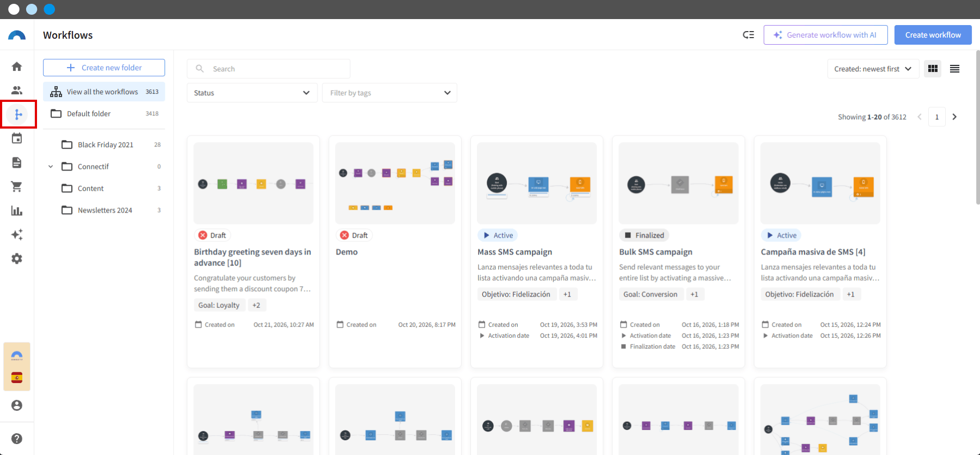Image resolution: width=980 pixels, height=455 pixels.
Task: Click the workflow Search field
Action: pos(268,69)
